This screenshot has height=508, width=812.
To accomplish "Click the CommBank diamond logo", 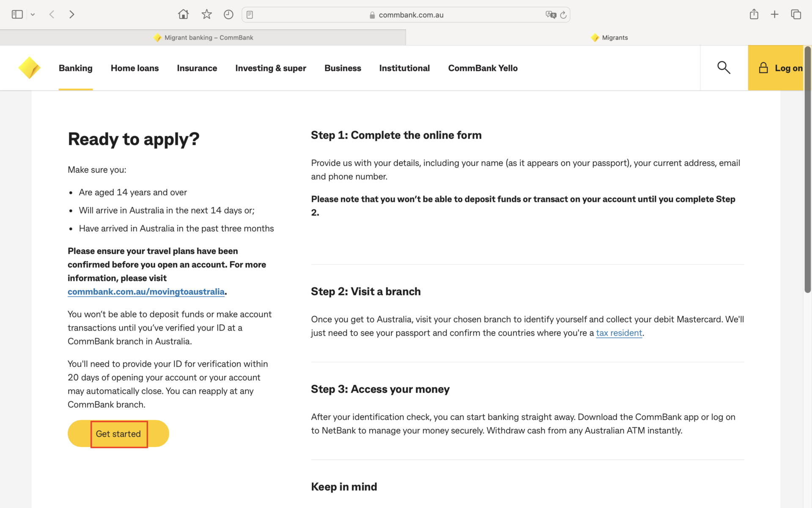I will [29, 68].
